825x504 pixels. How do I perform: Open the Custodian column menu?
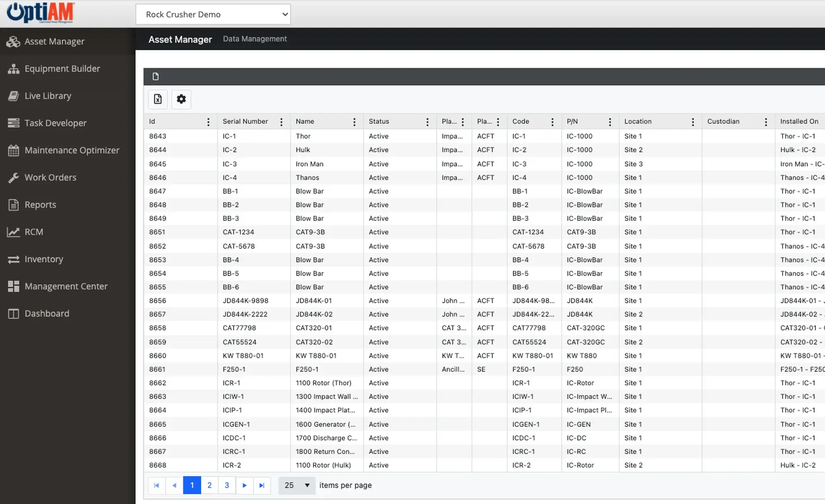click(766, 122)
